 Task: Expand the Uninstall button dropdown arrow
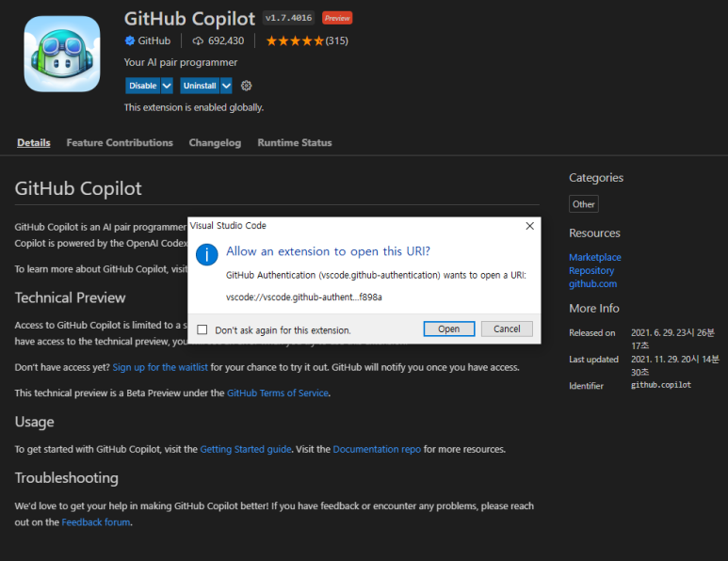(226, 86)
